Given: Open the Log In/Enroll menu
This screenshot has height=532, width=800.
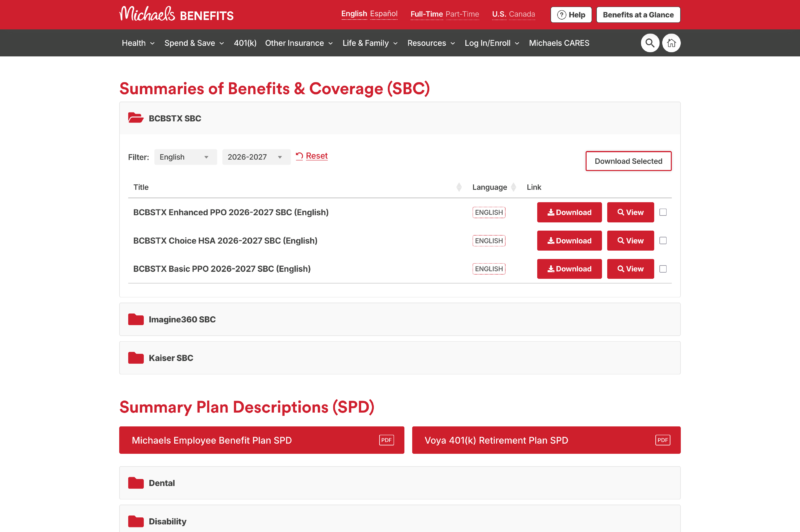Looking at the screenshot, I should pos(492,43).
